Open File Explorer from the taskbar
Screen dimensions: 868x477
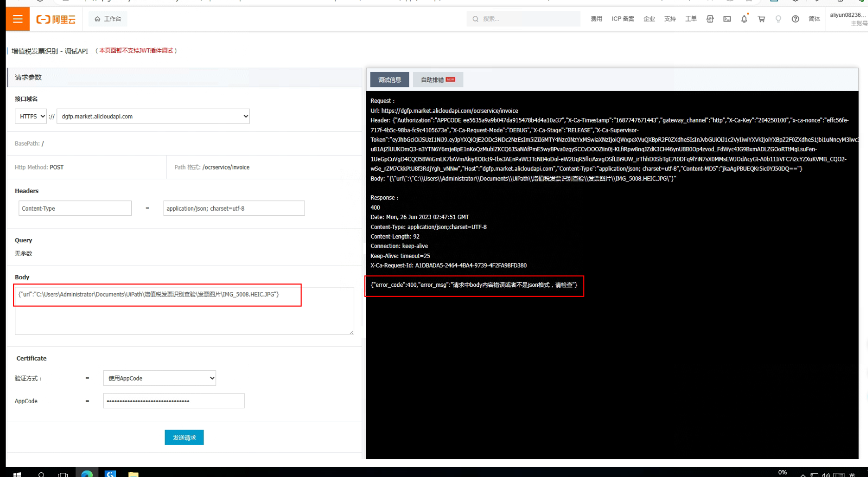[x=133, y=474]
